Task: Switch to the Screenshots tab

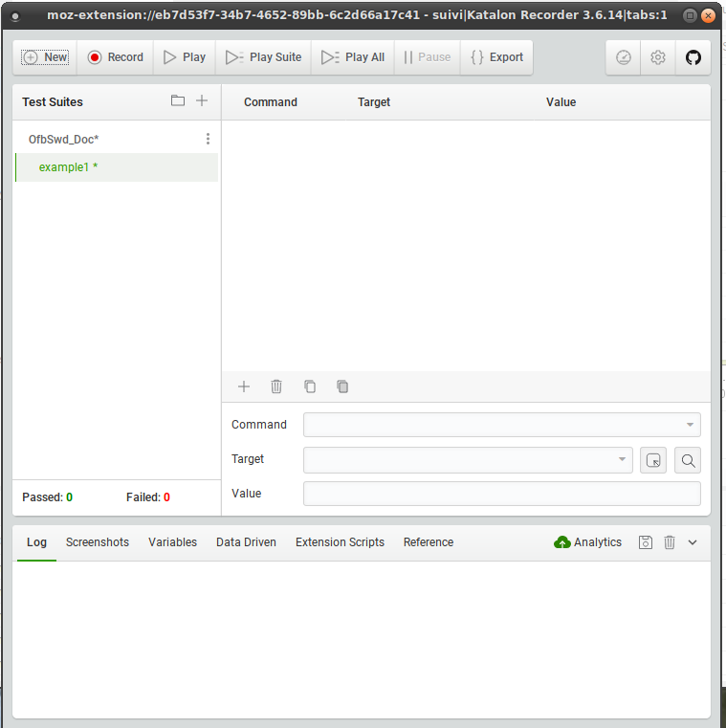Action: [x=98, y=542]
